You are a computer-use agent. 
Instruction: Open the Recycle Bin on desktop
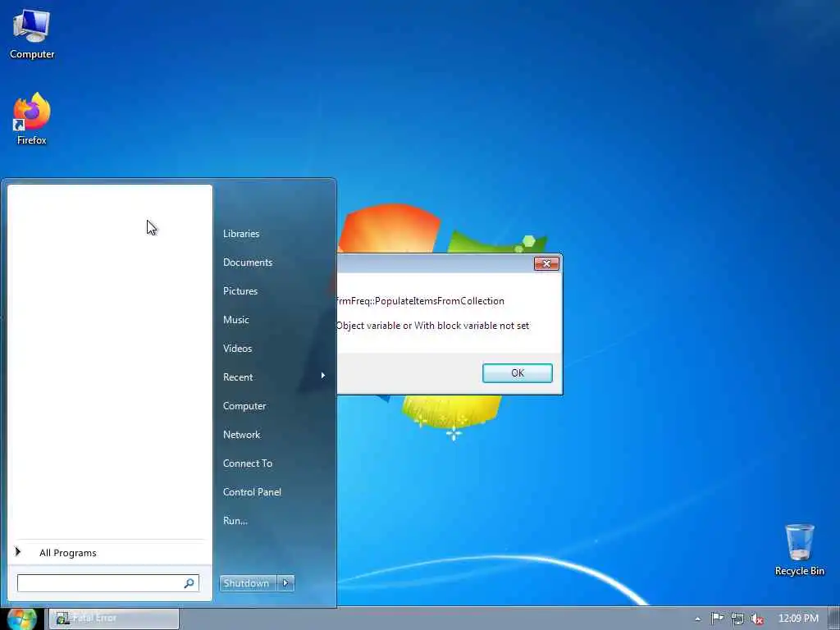pos(799,550)
